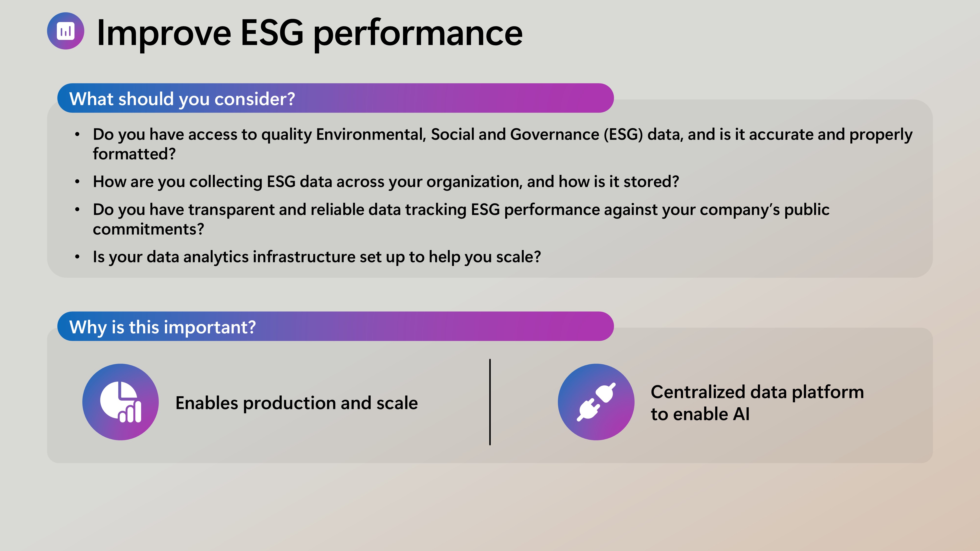Click the "Why is this important?" heading text

point(162,327)
